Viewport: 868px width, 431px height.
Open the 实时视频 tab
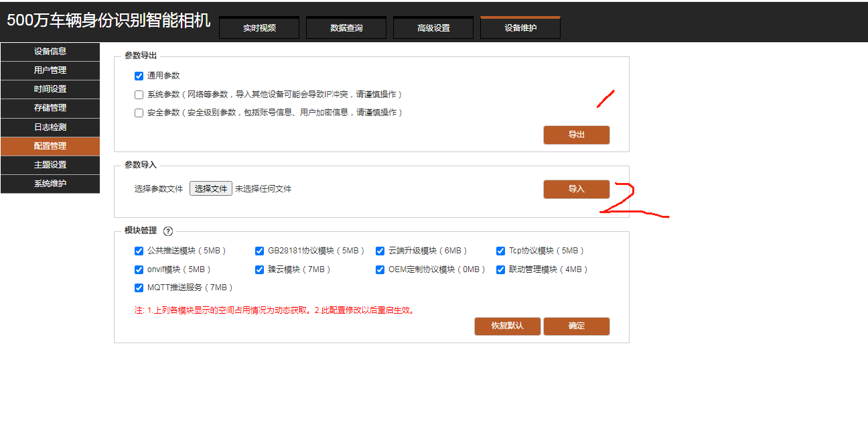[259, 28]
